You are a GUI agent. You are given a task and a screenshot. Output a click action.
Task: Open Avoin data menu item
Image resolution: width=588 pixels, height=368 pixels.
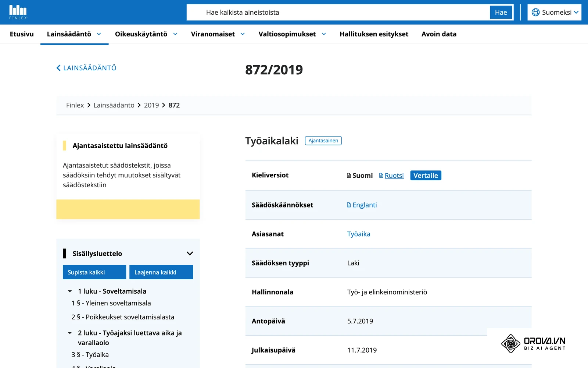pos(439,34)
